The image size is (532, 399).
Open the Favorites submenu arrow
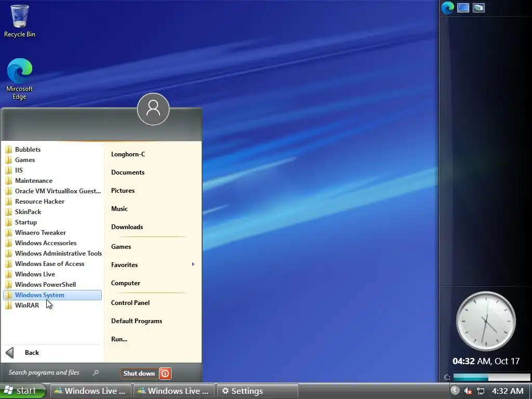[x=193, y=264]
